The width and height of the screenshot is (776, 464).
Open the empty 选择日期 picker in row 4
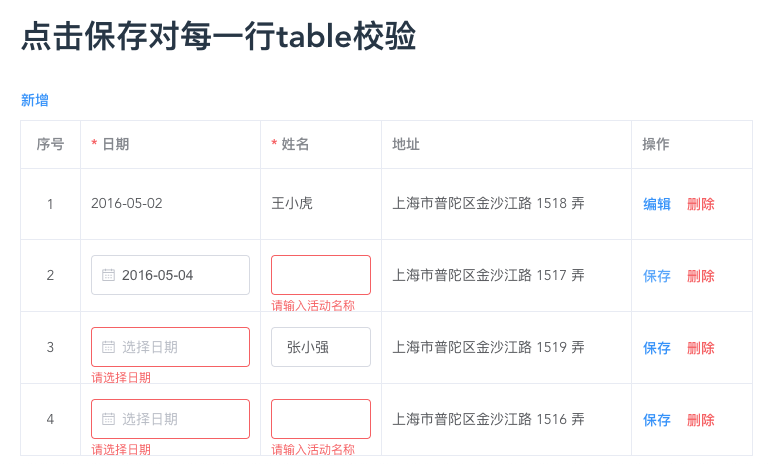pos(170,419)
